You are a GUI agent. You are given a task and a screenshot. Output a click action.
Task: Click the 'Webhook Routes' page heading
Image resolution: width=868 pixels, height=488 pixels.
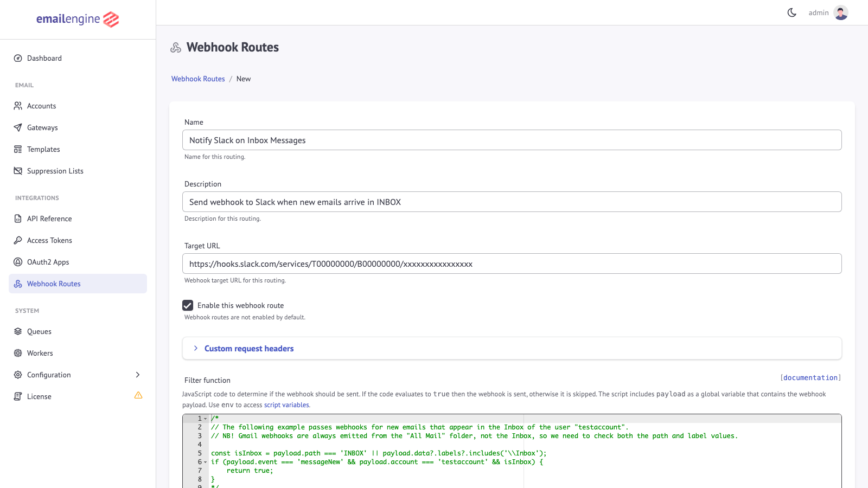(x=233, y=47)
